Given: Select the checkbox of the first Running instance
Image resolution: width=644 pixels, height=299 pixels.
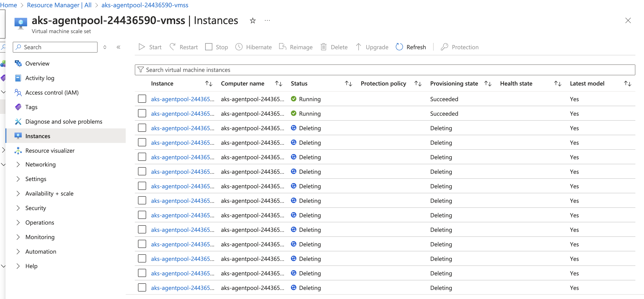Looking at the screenshot, I should click(x=142, y=99).
